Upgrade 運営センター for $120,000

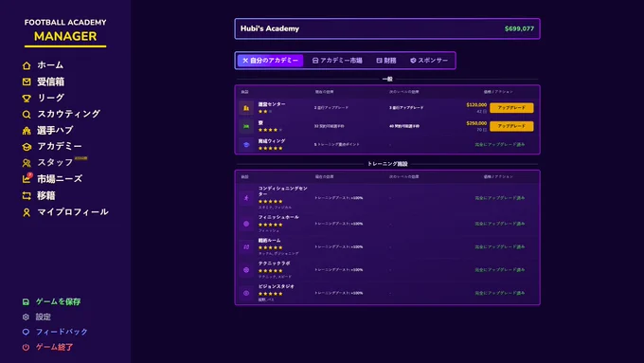click(511, 108)
